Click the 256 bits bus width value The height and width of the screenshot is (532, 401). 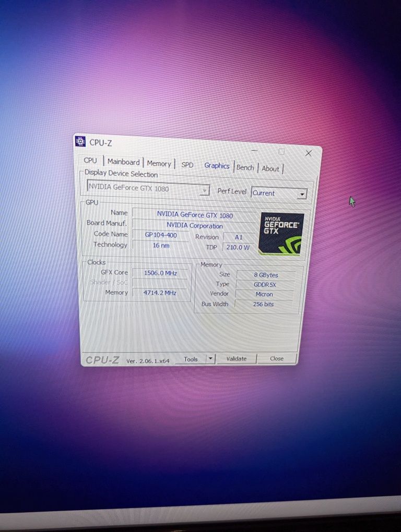263,304
